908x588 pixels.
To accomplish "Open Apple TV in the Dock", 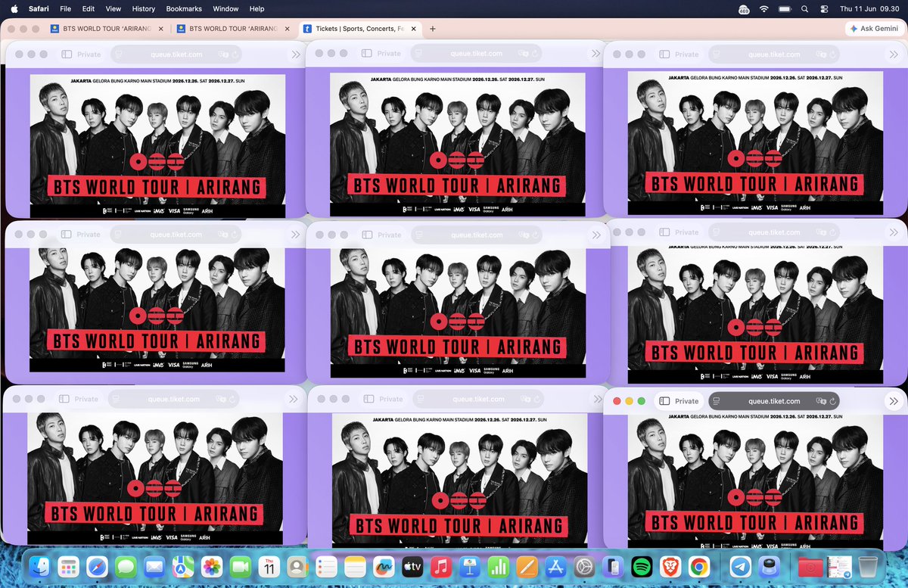I will coord(412,566).
